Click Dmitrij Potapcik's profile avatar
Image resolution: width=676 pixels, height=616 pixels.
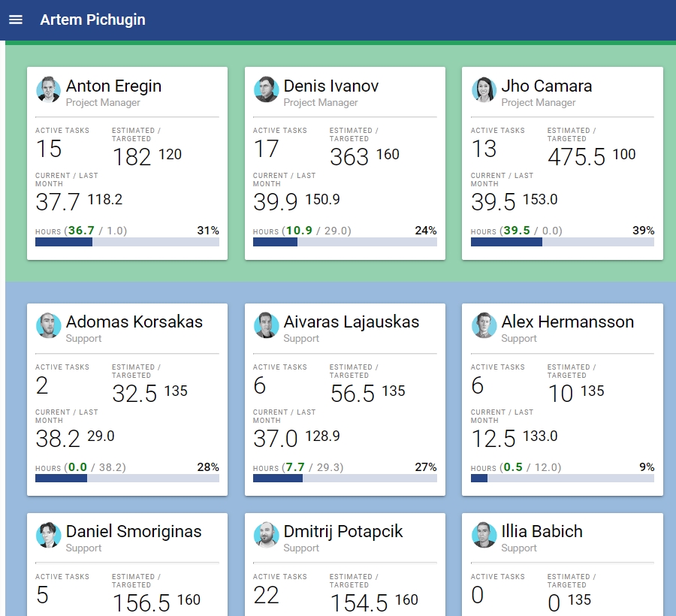coord(267,535)
